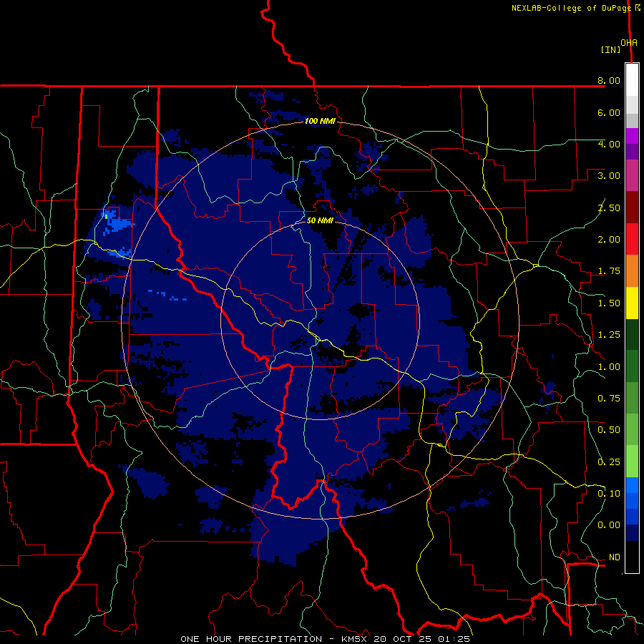Click the black ND swatch at scale bottom
The height and width of the screenshot is (644, 644).
click(x=632, y=557)
